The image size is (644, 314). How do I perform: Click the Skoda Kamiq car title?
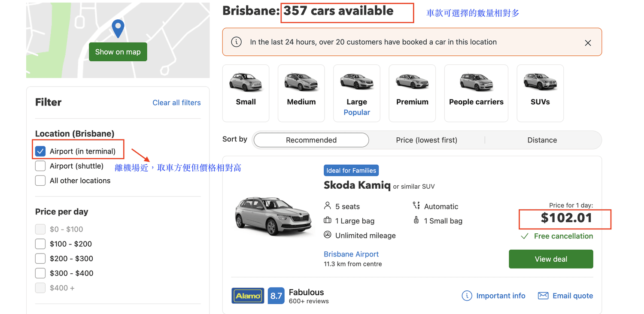point(357,185)
